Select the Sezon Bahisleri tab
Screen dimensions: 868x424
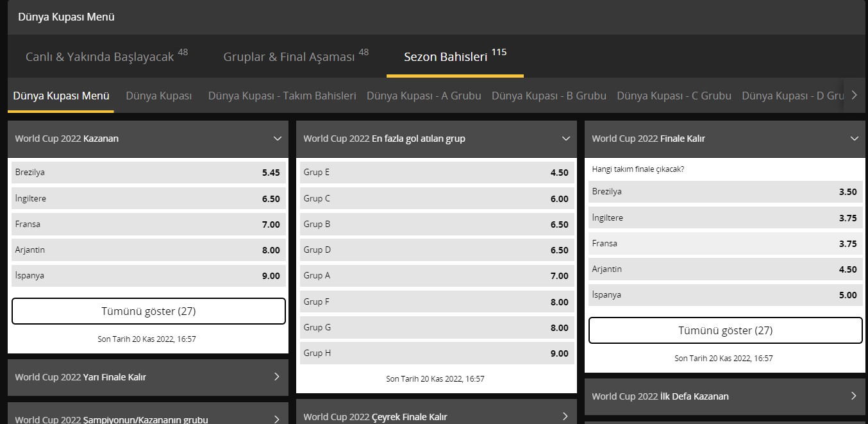tap(455, 56)
